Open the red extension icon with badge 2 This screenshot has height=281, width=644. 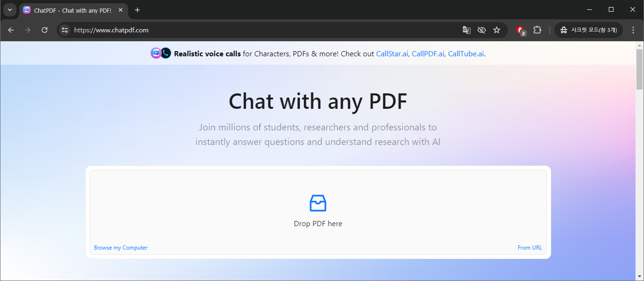(x=521, y=30)
